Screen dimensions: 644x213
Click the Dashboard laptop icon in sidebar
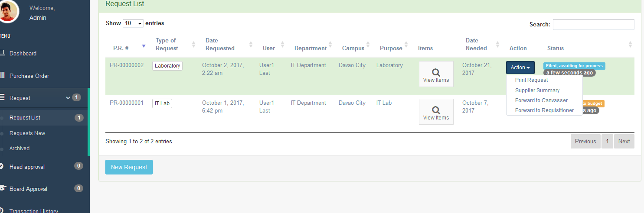point(2,53)
